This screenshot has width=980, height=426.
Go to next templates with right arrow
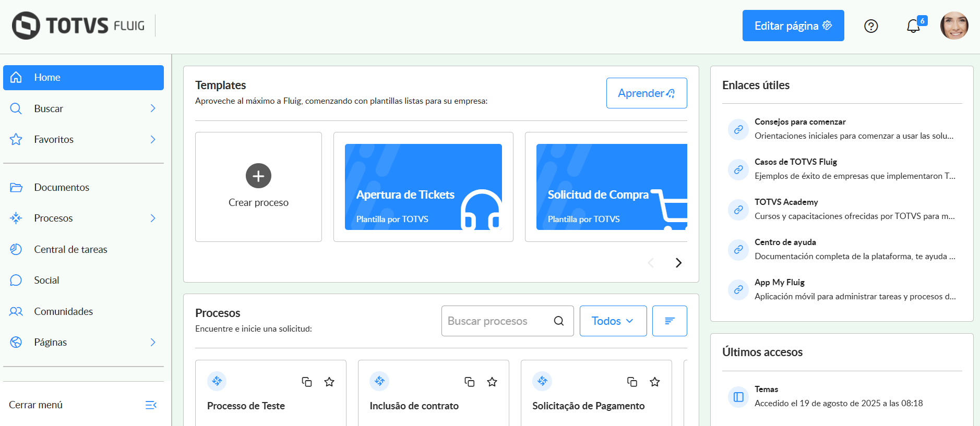click(x=678, y=263)
